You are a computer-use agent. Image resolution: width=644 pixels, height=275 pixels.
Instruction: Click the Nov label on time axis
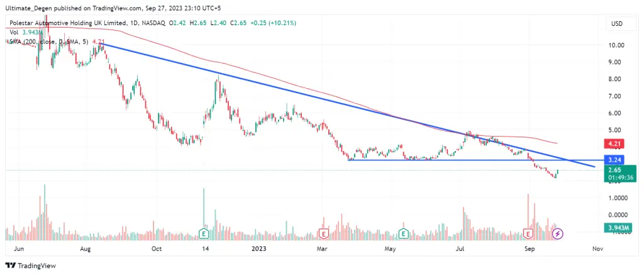[597, 249]
